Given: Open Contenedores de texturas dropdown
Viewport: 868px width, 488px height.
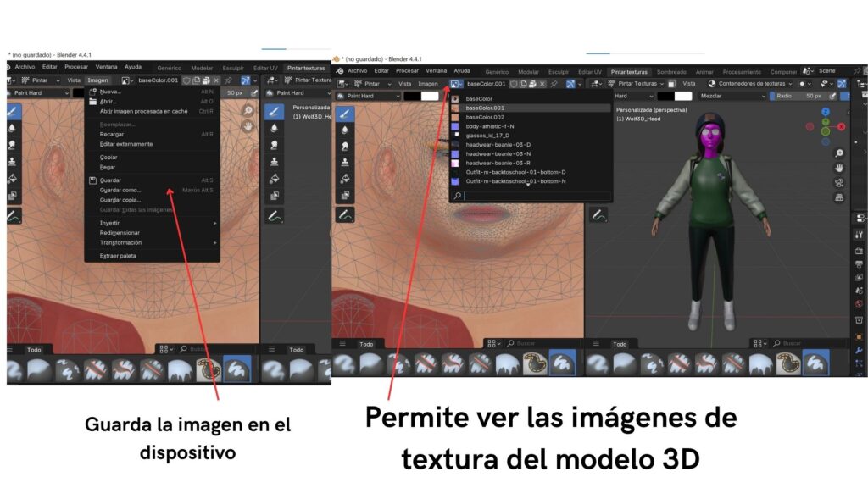Looking at the screenshot, I should click(751, 84).
